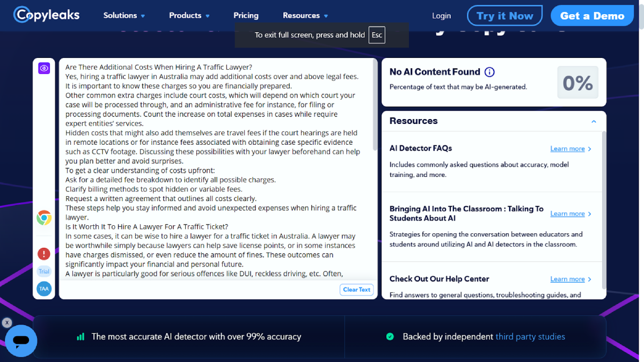Open the TAA user avatar
This screenshot has height=362, width=644.
44,289
